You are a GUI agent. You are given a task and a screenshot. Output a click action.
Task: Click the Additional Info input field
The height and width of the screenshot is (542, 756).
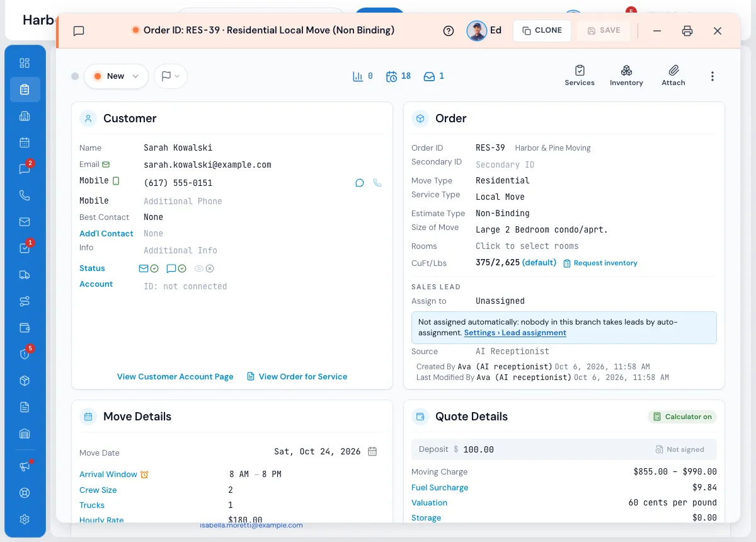(180, 250)
